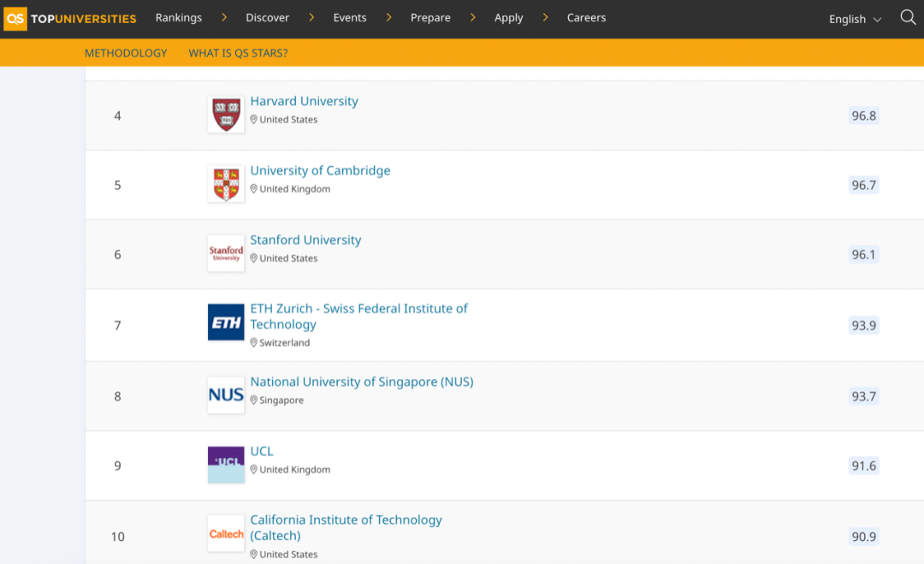Viewport: 924px width, 564px height.
Task: Click the location pin in UCL's row
Action: tap(254, 470)
